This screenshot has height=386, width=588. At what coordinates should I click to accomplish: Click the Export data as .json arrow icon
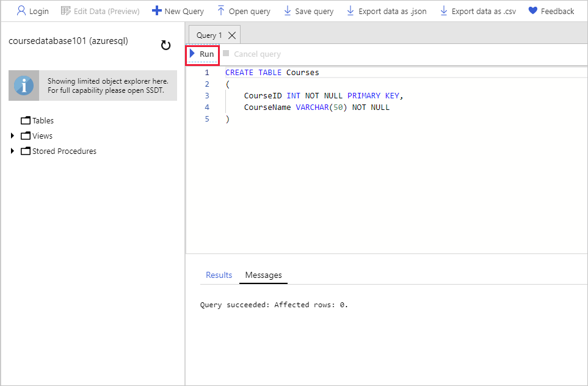click(x=350, y=10)
